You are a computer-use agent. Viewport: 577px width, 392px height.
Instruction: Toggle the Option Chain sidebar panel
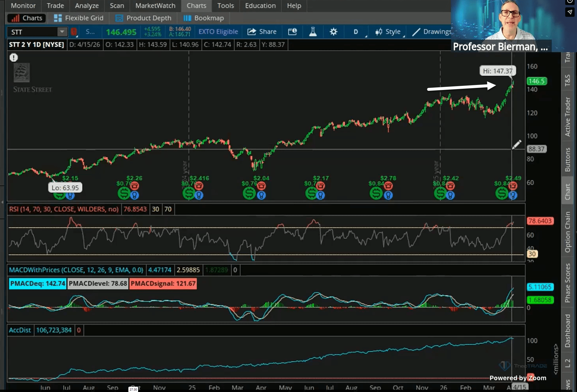click(567, 232)
